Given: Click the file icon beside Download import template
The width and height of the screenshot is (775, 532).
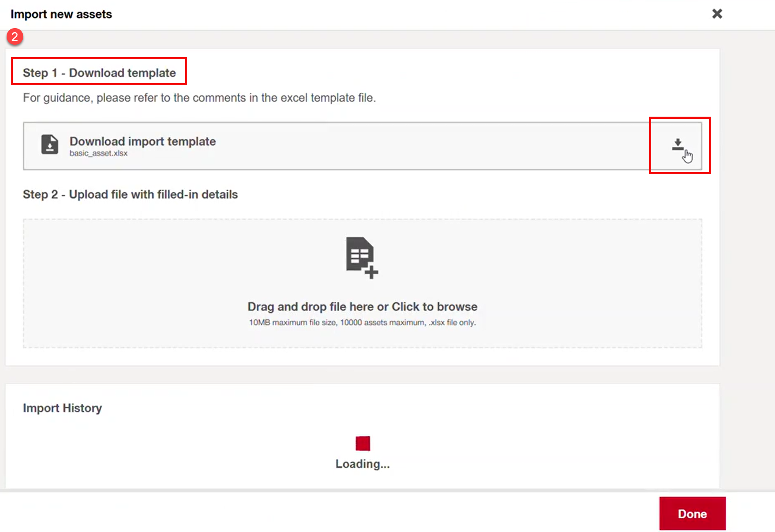Looking at the screenshot, I should (x=50, y=144).
